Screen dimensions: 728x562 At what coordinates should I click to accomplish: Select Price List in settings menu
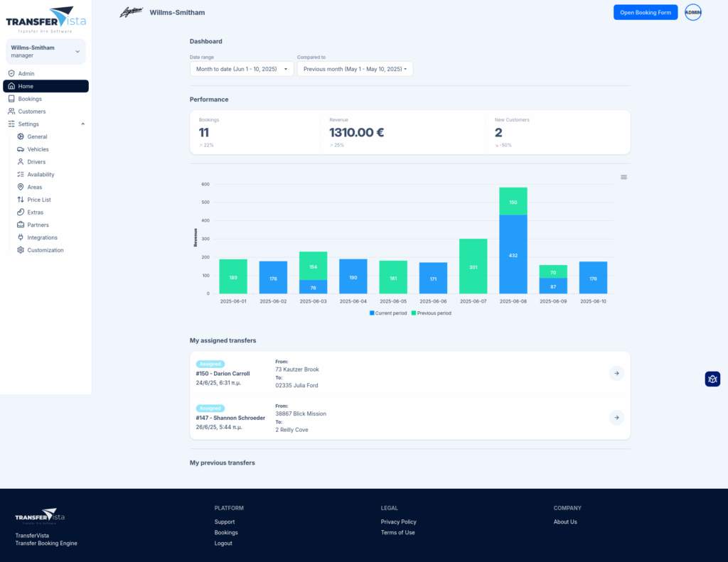point(39,200)
